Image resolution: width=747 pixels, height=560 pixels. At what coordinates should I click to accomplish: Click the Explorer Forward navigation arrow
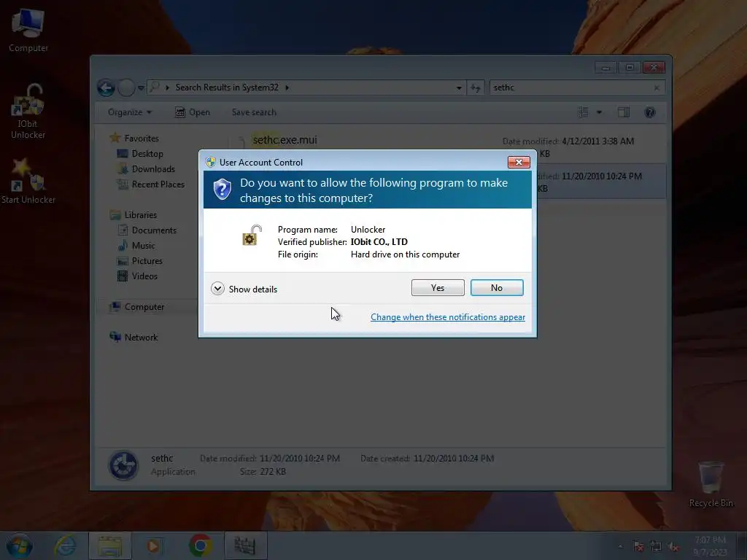pos(126,87)
